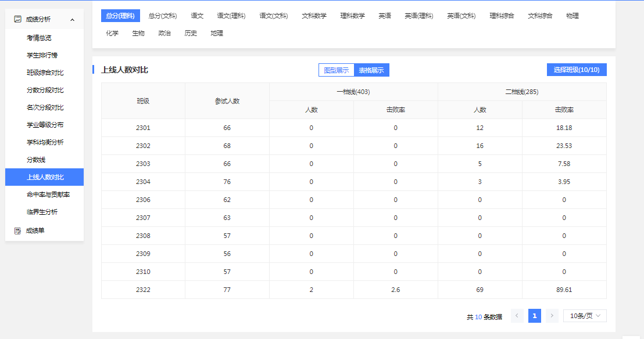Screen dimensions: 644x339
Task: Open 学生排行榜 in the sidebar
Action: [42, 55]
